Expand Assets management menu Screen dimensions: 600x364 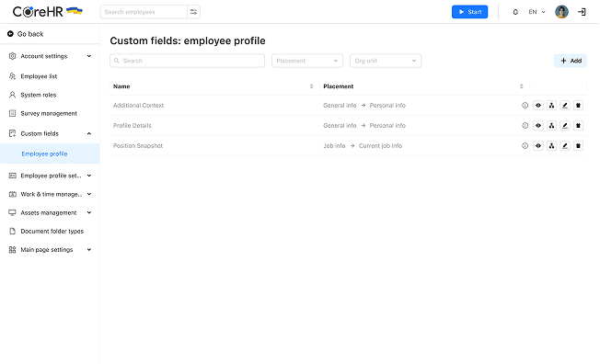pos(50,212)
